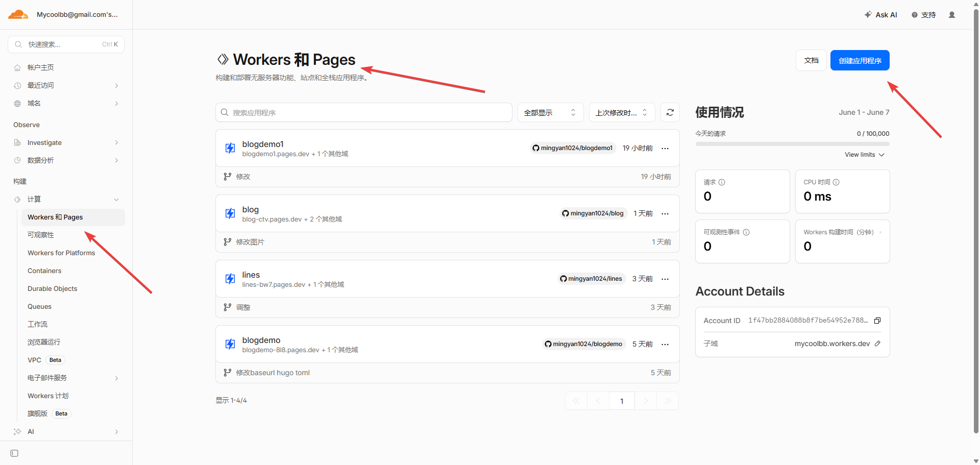Open Containers in the sidebar
980x465 pixels.
point(44,271)
